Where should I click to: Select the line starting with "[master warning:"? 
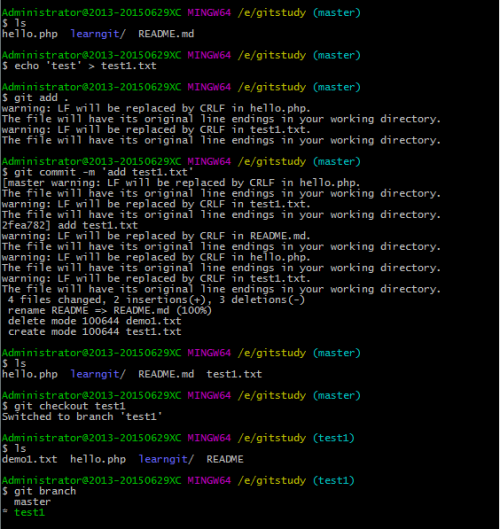181,183
